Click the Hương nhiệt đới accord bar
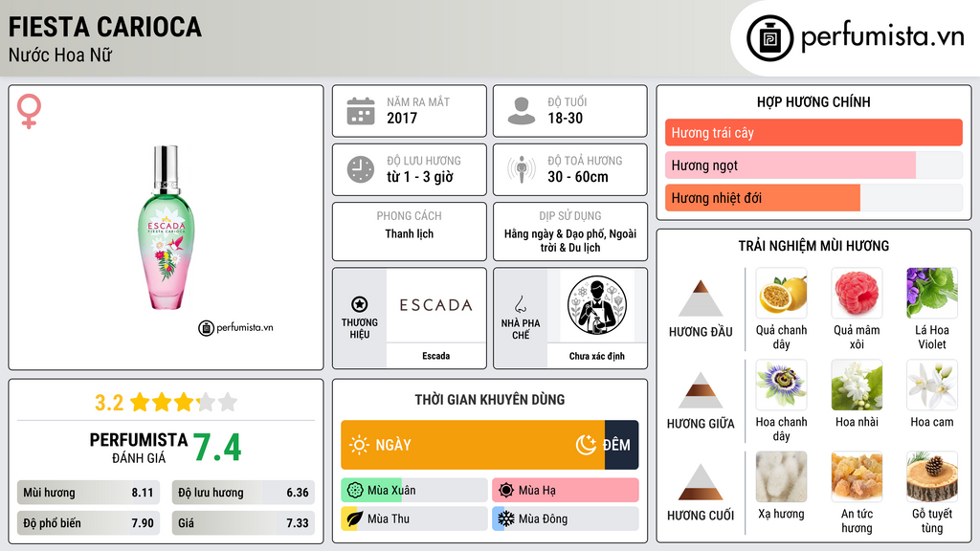Screen dimensions: 980x551 (x=813, y=197)
